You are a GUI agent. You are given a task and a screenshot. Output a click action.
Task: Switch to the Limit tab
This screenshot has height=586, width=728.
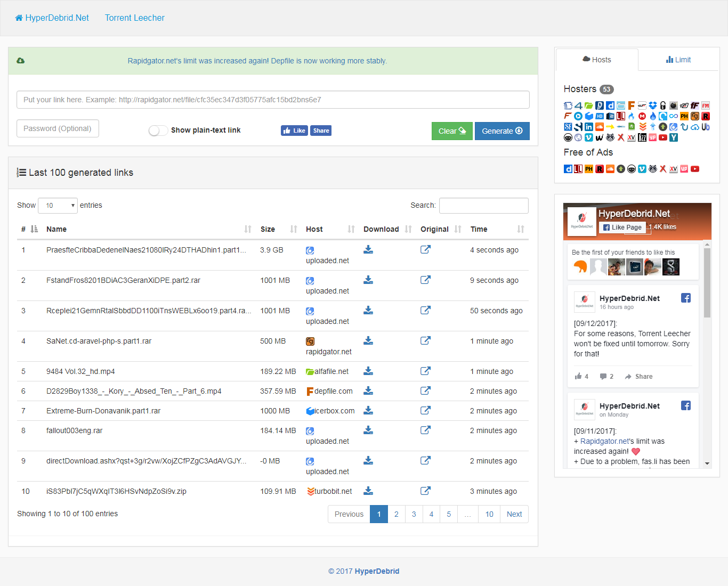coord(678,60)
